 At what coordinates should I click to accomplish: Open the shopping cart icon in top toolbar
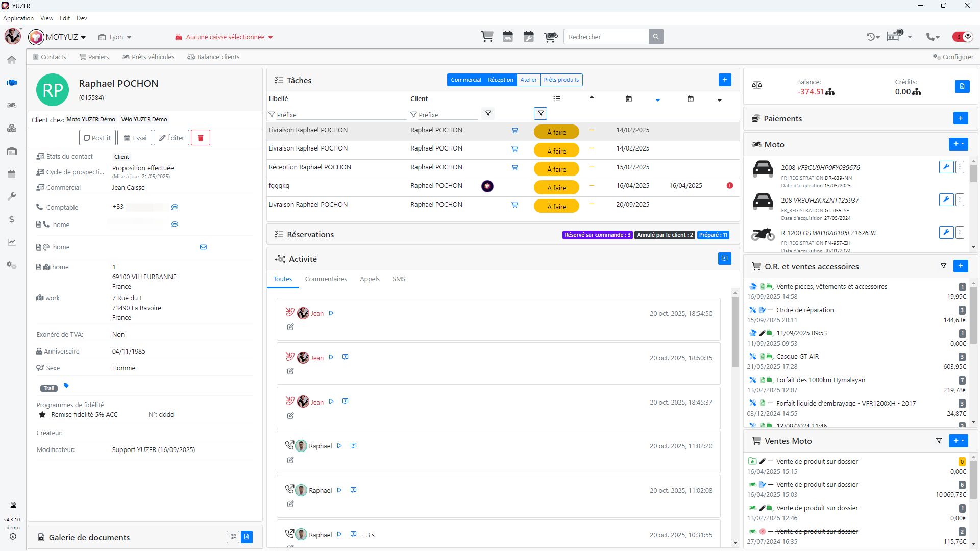point(487,37)
